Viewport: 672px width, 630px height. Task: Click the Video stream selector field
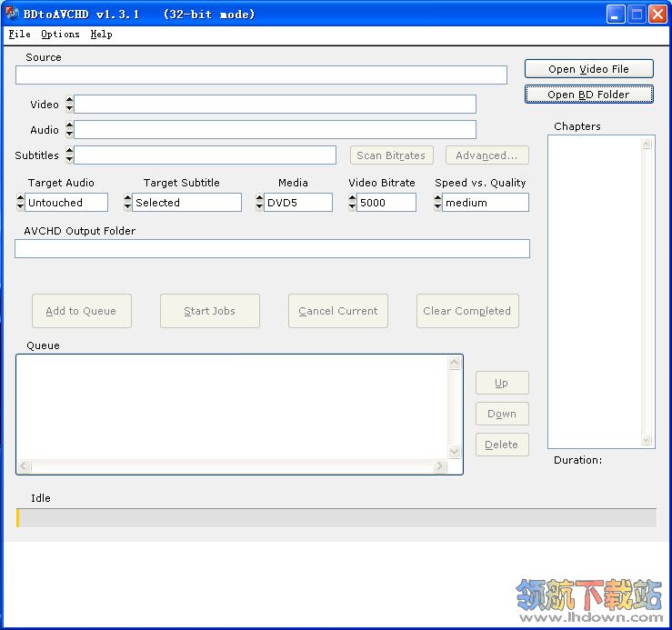coord(275,105)
